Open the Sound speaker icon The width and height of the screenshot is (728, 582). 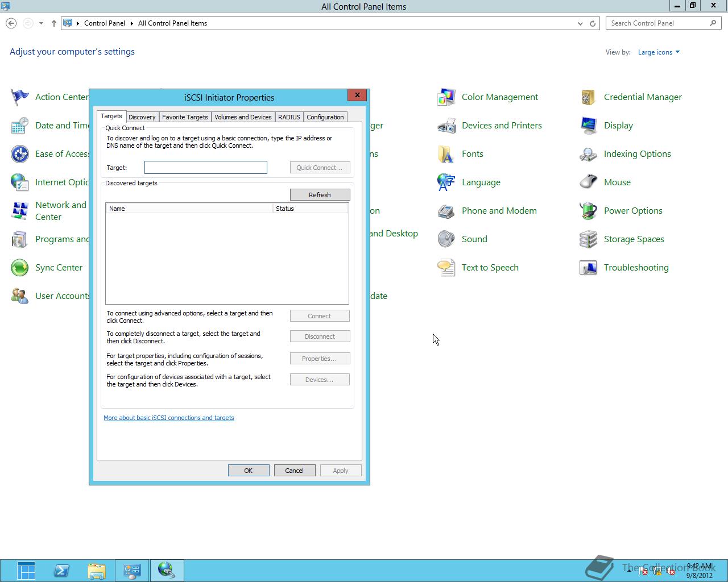coord(446,239)
